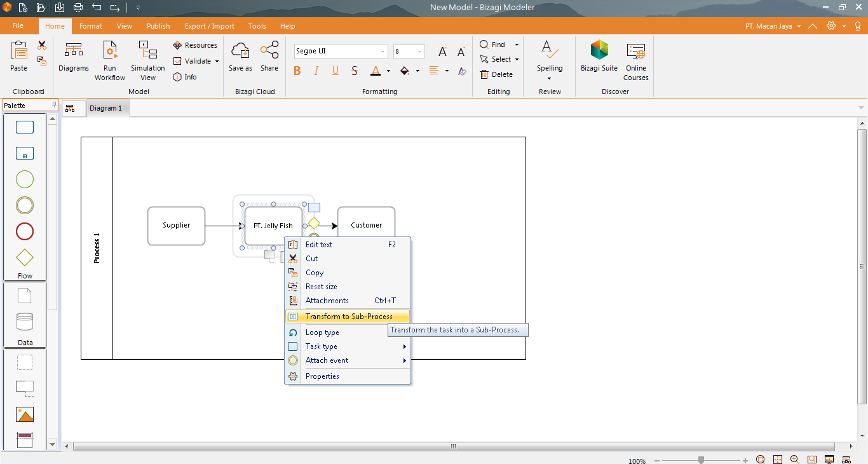Viewport: 868px width, 464px height.
Task: Click the zoom slider handle
Action: tap(701, 460)
